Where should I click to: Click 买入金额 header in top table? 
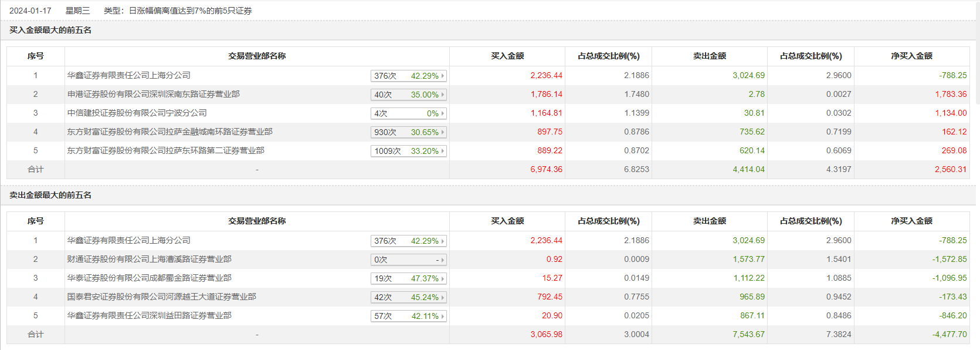click(507, 56)
